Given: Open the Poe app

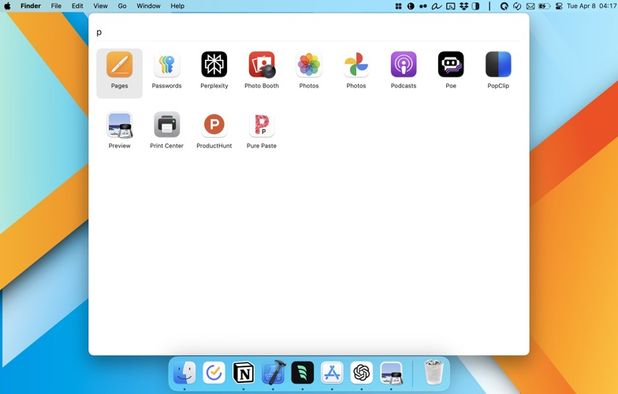Looking at the screenshot, I should point(451,64).
